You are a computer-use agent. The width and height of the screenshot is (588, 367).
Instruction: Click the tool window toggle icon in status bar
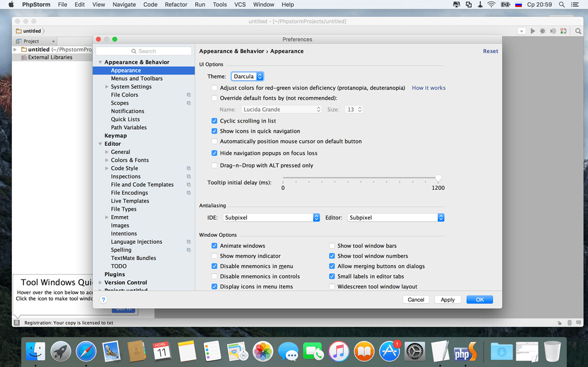tap(17, 322)
